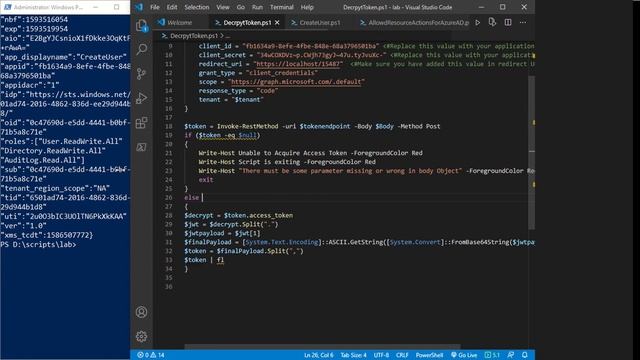Click the grant_type client_credentials line

point(258,73)
